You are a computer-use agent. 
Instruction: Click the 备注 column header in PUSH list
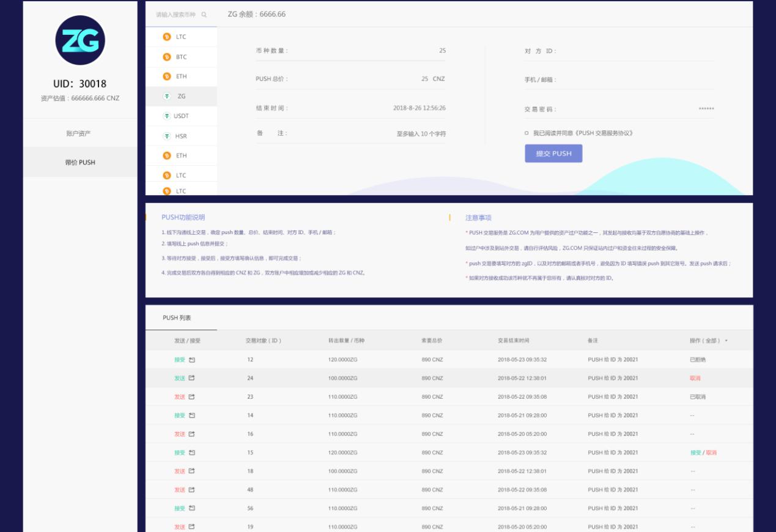tap(593, 341)
